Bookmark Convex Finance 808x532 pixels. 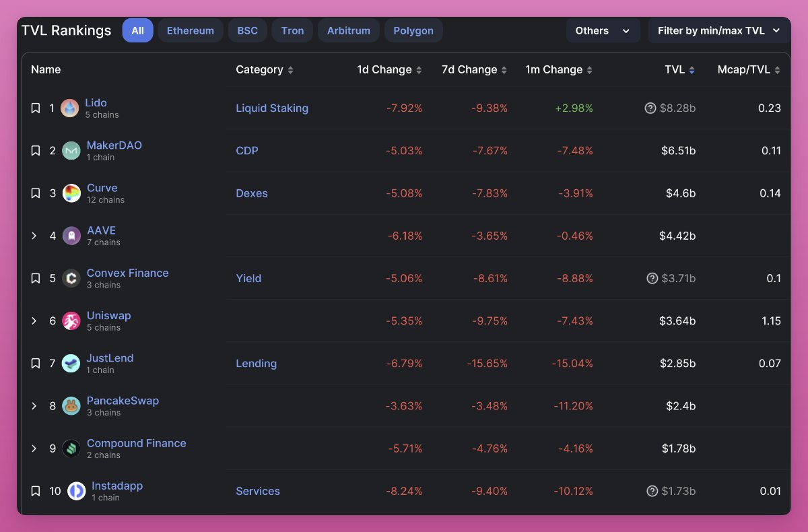coord(36,278)
